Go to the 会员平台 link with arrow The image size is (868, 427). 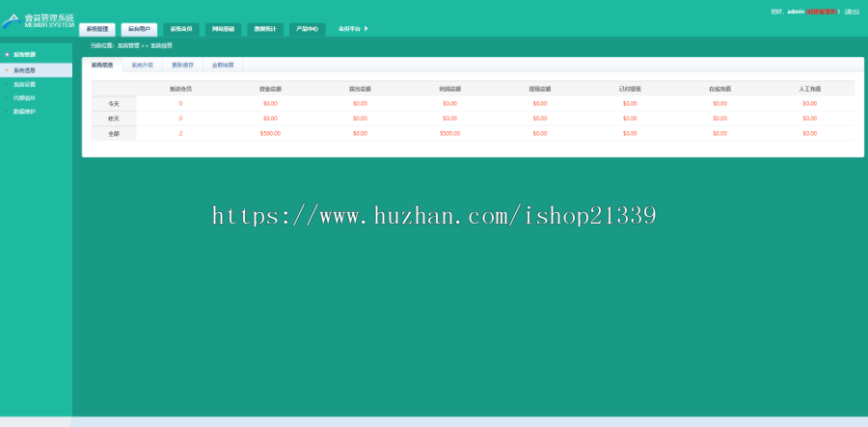click(353, 29)
